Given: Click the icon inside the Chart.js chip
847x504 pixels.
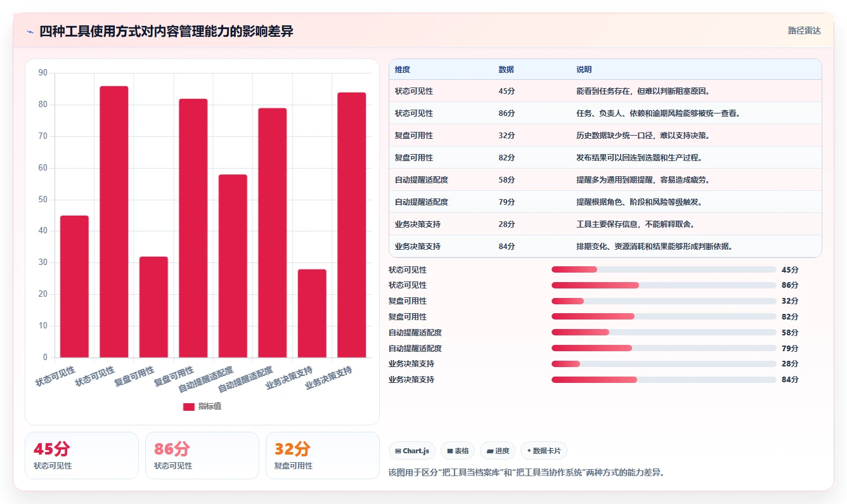Looking at the screenshot, I should point(398,451).
